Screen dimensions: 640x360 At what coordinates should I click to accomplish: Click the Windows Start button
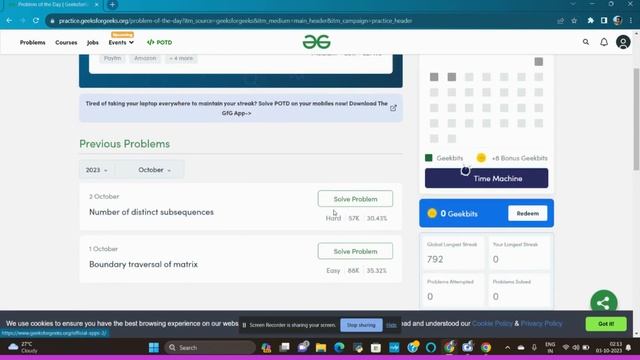point(153,347)
